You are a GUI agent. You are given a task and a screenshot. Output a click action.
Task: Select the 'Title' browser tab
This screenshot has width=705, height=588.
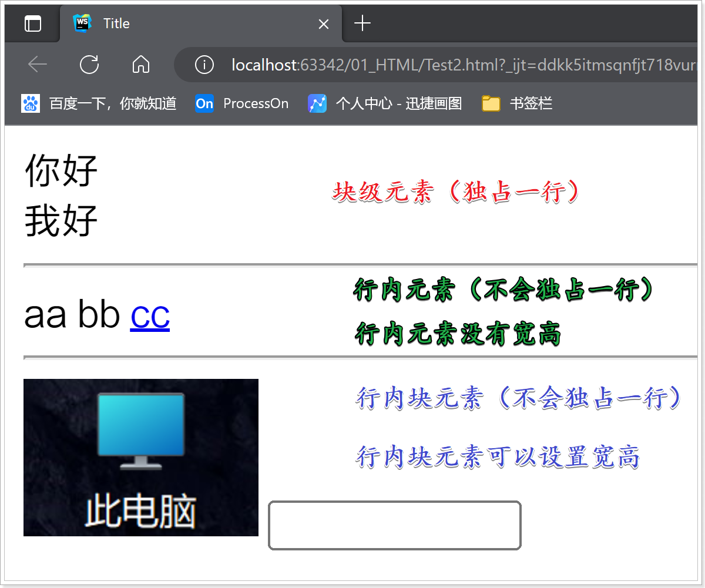(176, 23)
